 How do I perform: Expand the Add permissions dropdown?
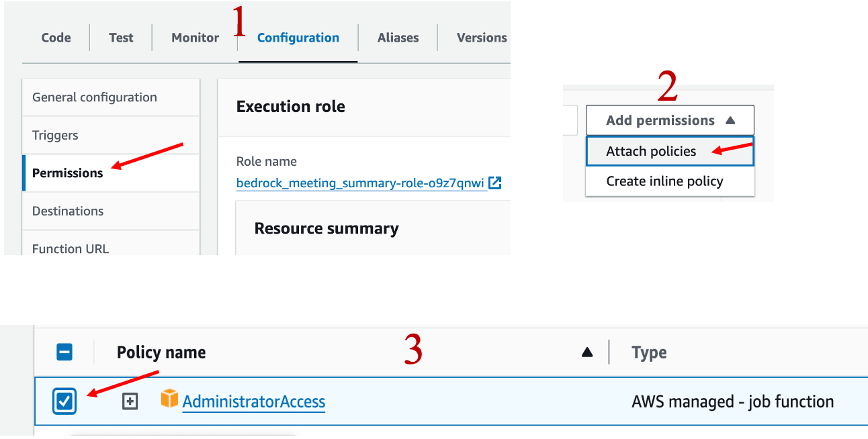(670, 120)
